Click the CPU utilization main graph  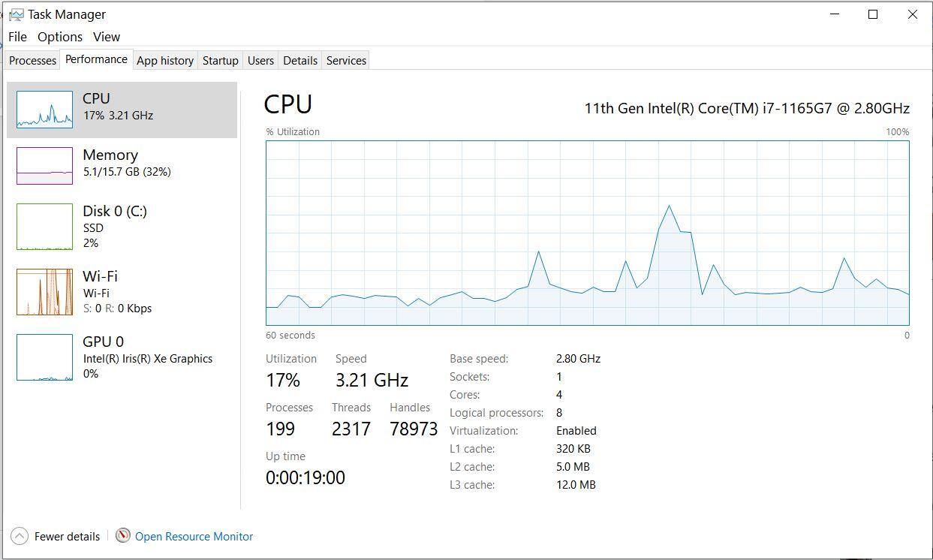[587, 233]
